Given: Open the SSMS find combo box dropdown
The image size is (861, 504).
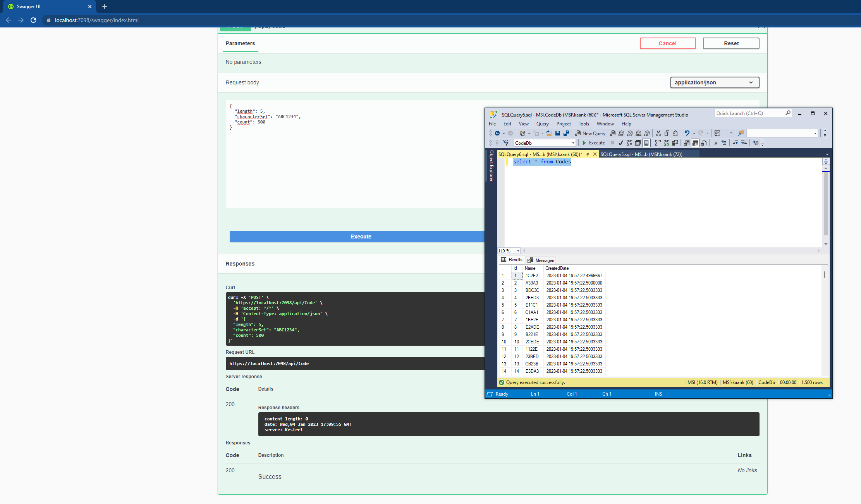Looking at the screenshot, I should point(815,133).
